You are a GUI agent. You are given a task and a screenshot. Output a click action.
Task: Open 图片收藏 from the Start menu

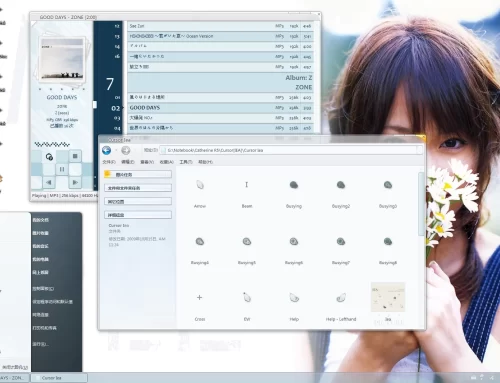click(x=41, y=233)
